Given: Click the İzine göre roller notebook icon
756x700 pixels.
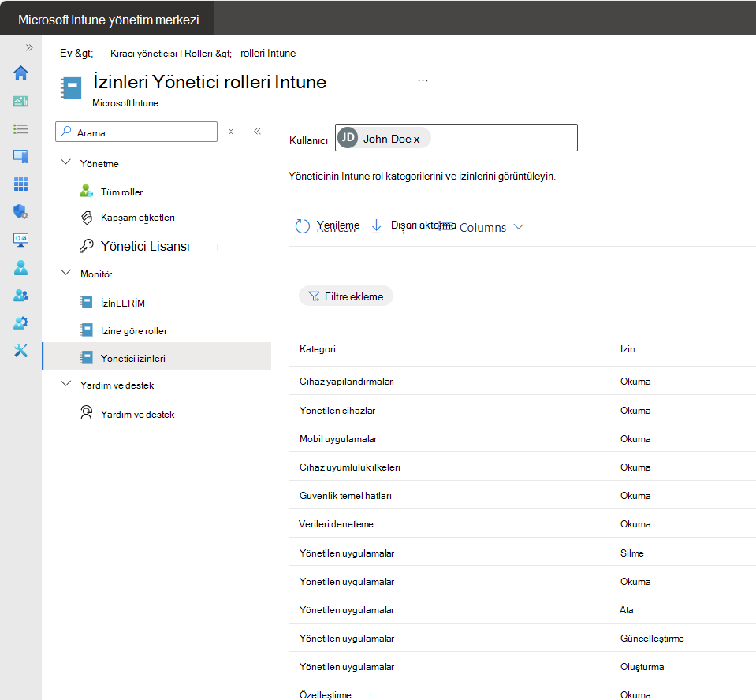Looking at the screenshot, I should 86,330.
